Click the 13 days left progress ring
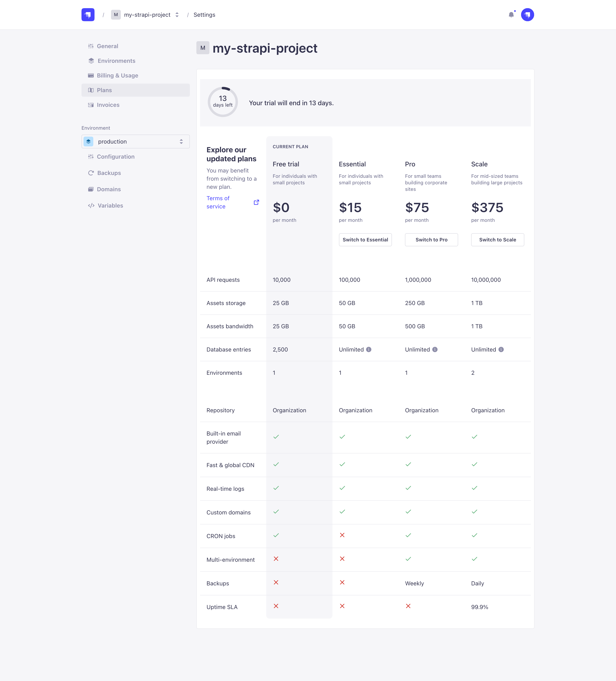 coord(223,102)
